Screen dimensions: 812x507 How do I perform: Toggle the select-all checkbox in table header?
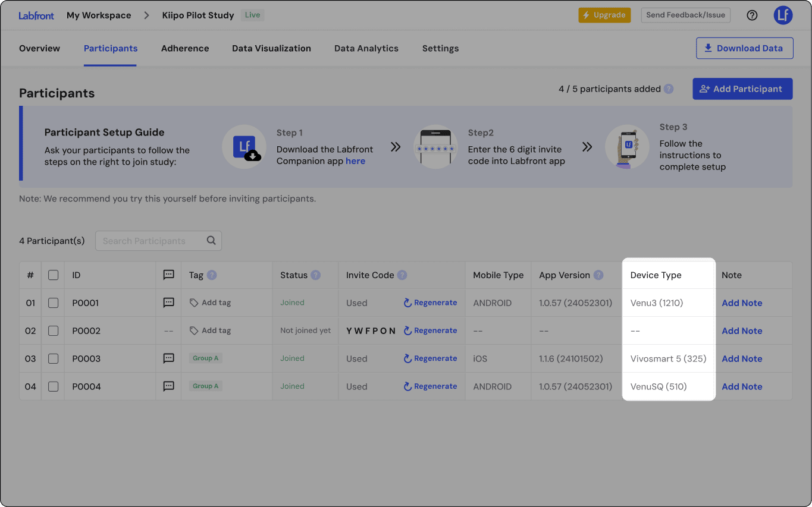(53, 275)
